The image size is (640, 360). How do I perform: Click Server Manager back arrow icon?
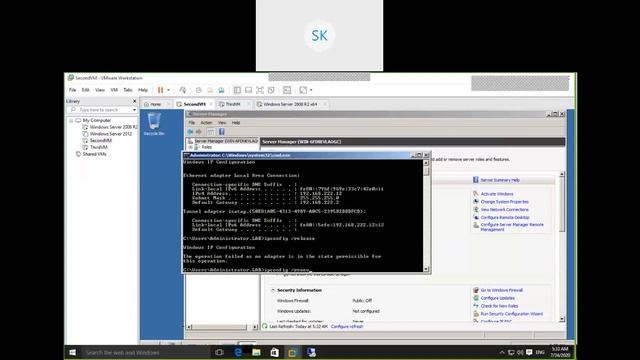[x=190, y=132]
